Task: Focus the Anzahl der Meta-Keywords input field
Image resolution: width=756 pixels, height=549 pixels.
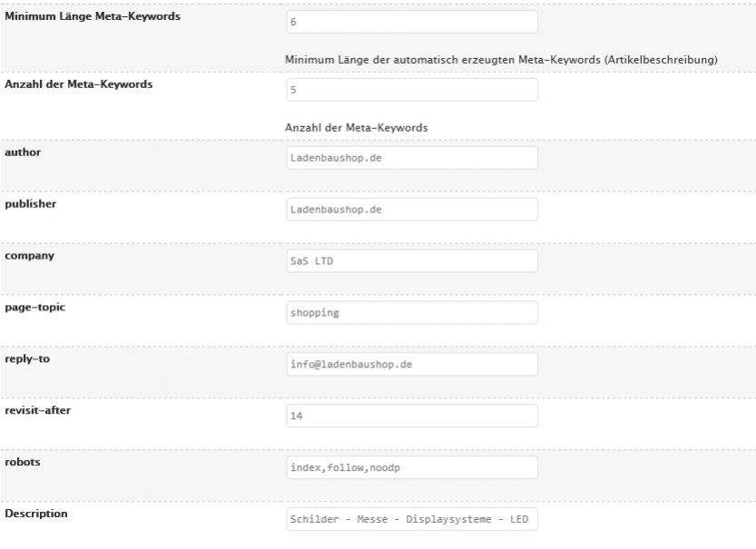Action: pos(411,90)
